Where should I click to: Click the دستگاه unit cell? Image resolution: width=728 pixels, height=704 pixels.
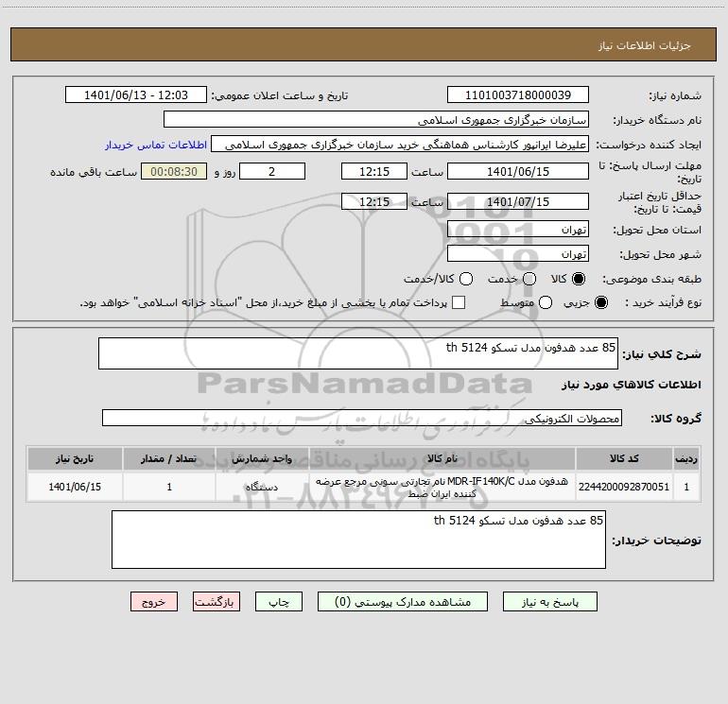(x=262, y=487)
